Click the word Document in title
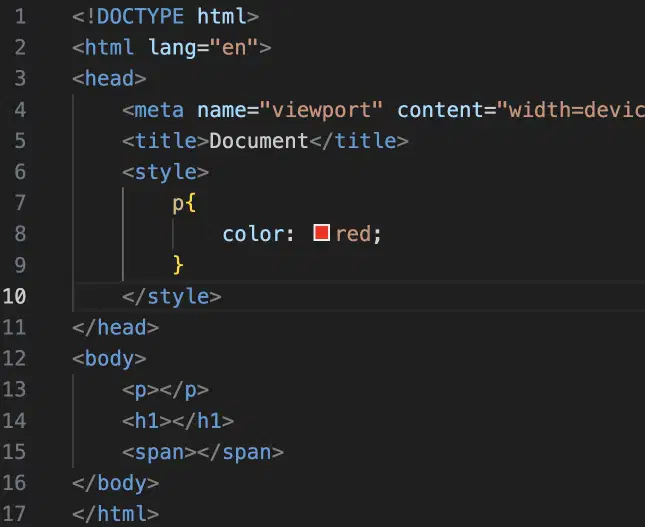This screenshot has height=527, width=645. pyautogui.click(x=259, y=141)
